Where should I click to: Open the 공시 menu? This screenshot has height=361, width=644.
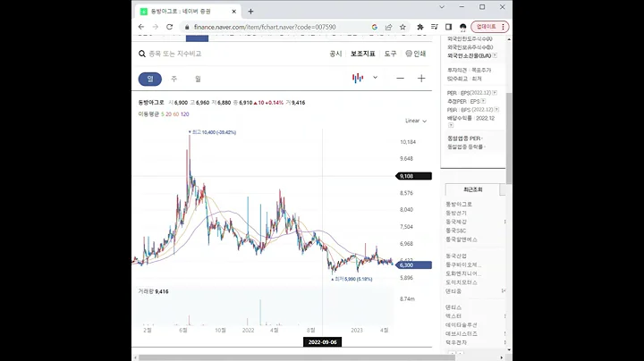[335, 54]
